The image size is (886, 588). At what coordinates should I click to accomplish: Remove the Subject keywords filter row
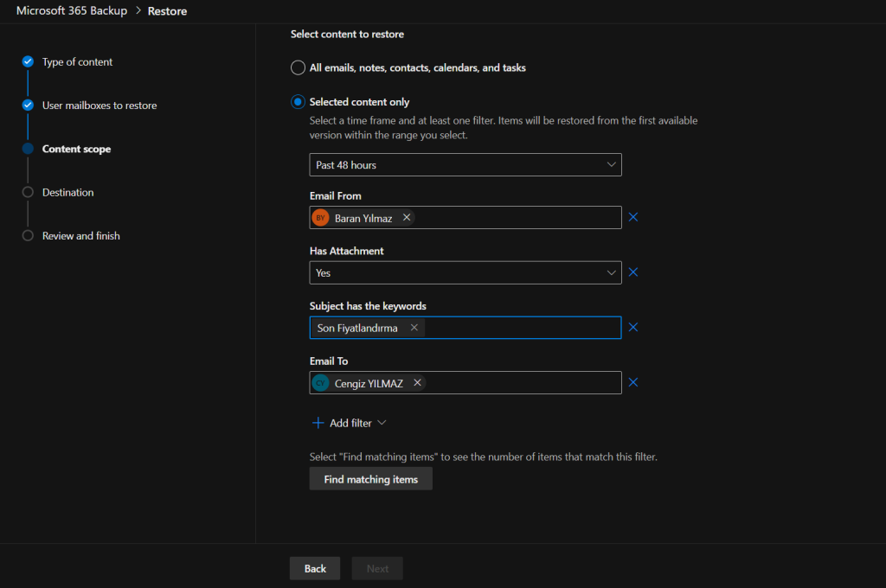(632, 328)
